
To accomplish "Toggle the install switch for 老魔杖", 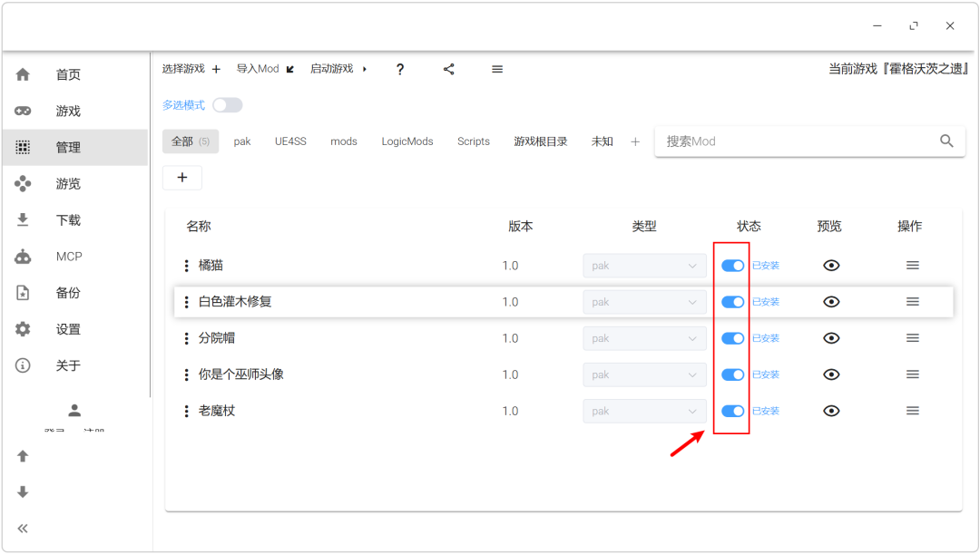I will (x=732, y=411).
